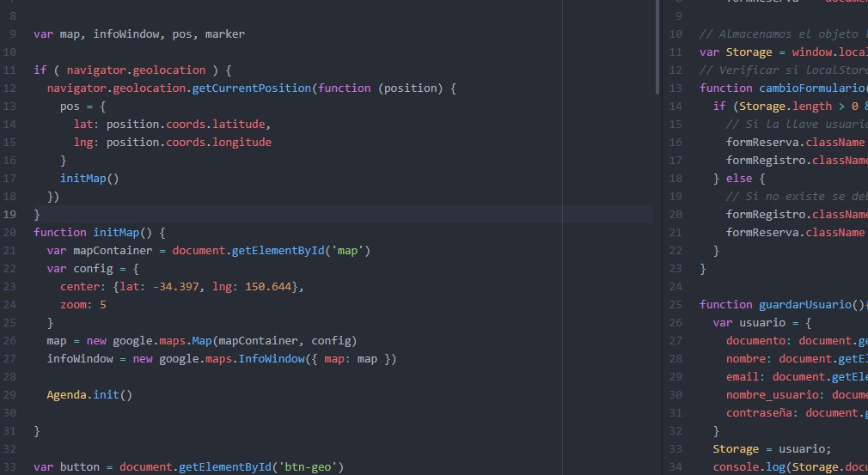
Task: Click 'else' keyword in right editor line 18
Action: pyautogui.click(x=739, y=179)
